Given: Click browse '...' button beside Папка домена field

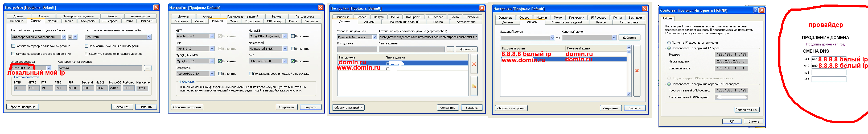Looking at the screenshot, I should (x=450, y=49).
